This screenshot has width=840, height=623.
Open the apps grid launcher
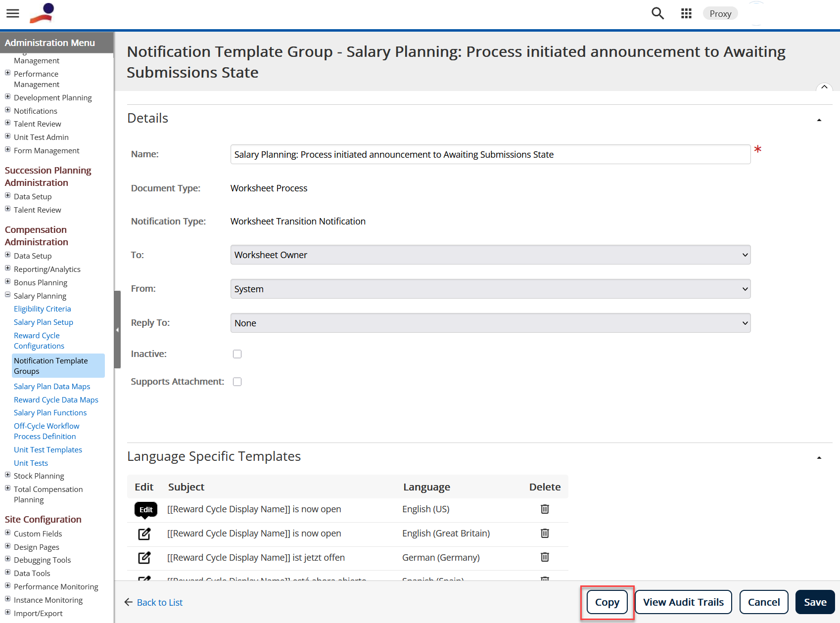tap(686, 13)
